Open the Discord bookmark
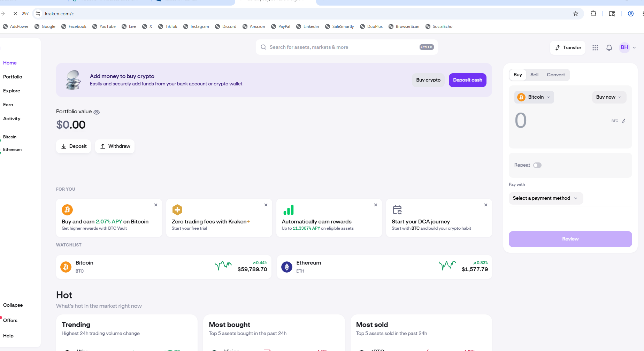 (x=225, y=26)
